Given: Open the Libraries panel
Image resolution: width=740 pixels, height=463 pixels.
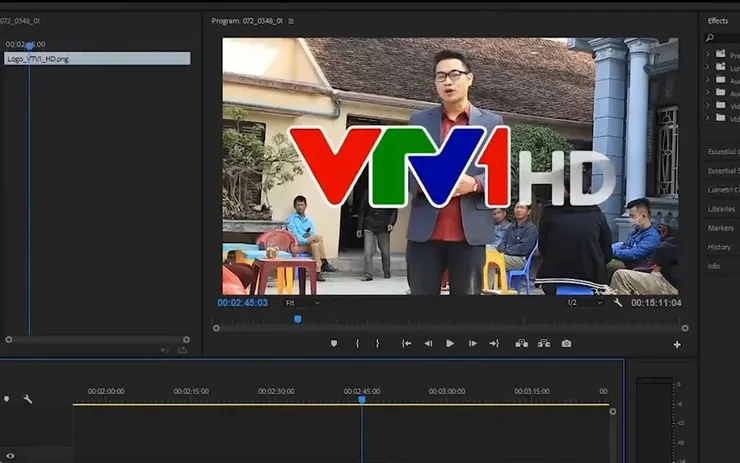Looking at the screenshot, I should click(721, 209).
